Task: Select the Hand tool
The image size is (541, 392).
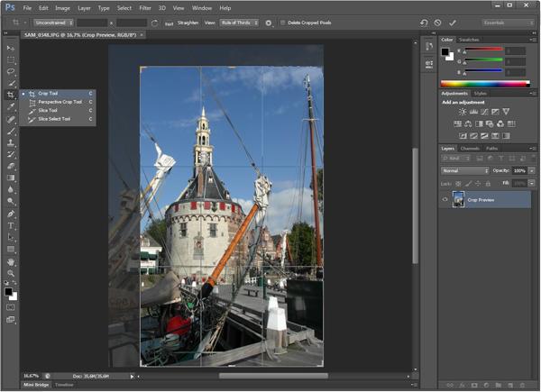Action: [x=11, y=262]
